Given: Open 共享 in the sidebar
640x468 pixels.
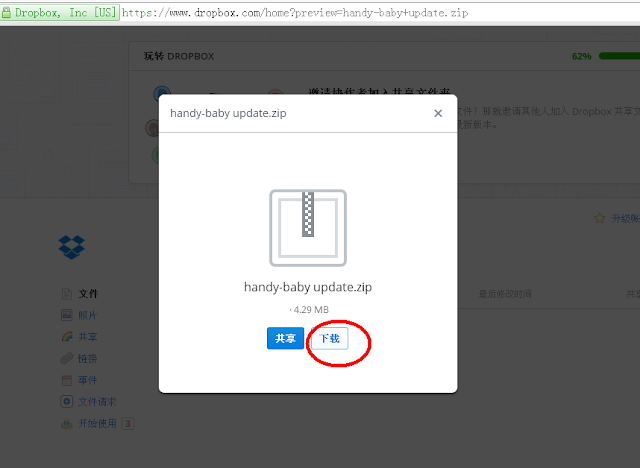Looking at the screenshot, I should tap(87, 337).
